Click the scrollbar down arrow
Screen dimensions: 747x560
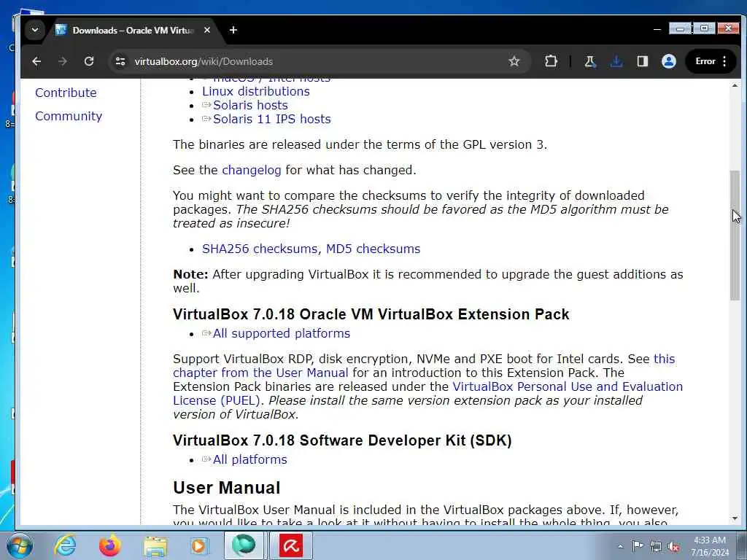735,518
